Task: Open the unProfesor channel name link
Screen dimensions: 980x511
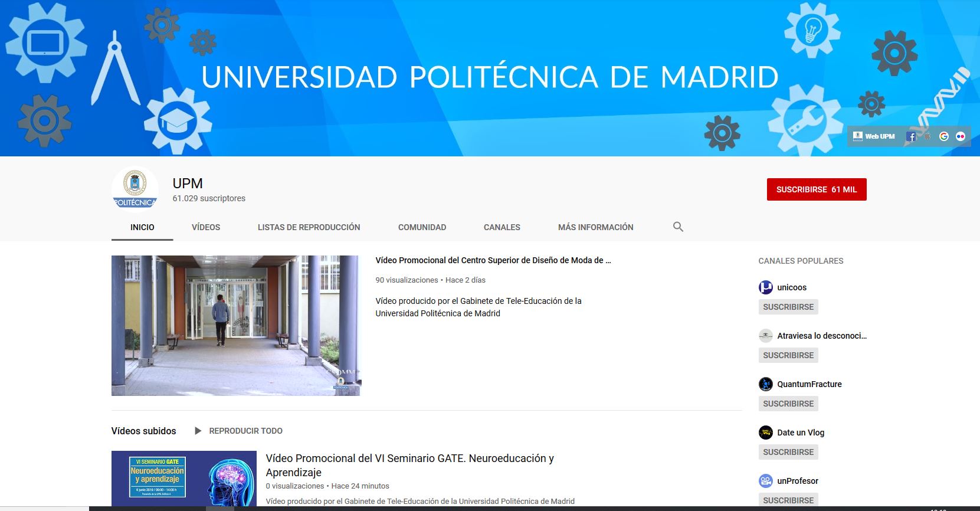Action: 798,481
